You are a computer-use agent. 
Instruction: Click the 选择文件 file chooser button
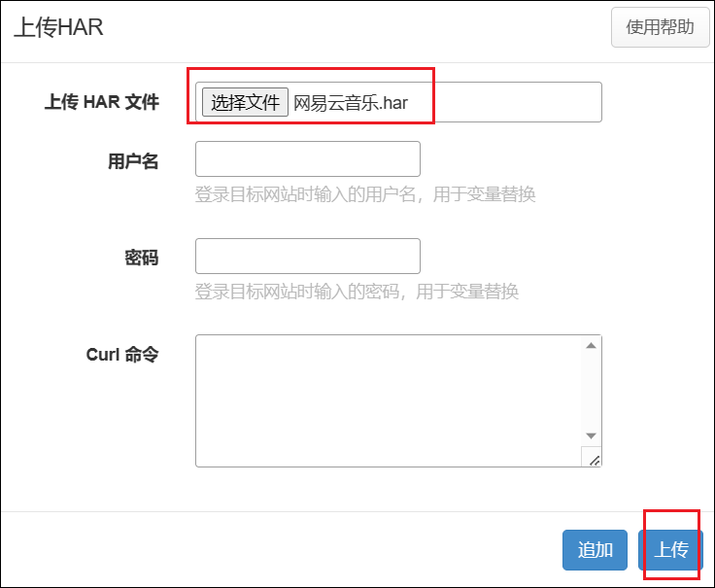pos(245,102)
